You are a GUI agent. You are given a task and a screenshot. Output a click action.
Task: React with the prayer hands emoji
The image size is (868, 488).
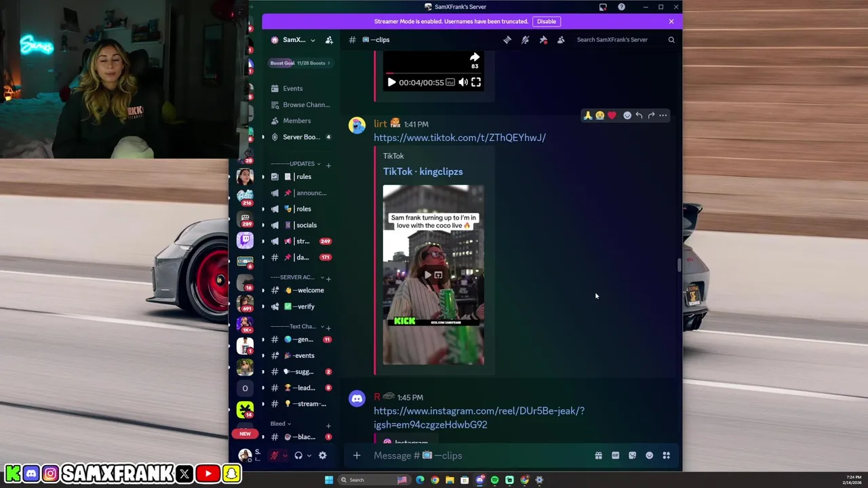588,116
